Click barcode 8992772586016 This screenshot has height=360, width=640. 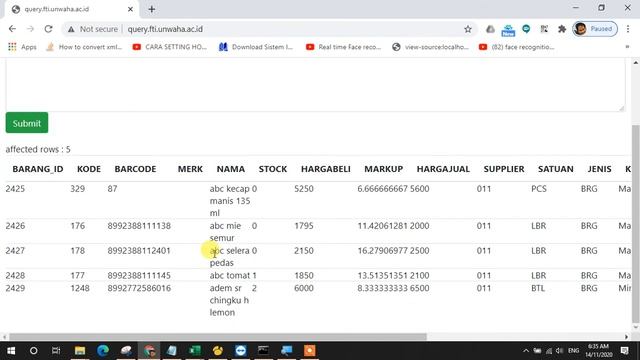point(139,288)
